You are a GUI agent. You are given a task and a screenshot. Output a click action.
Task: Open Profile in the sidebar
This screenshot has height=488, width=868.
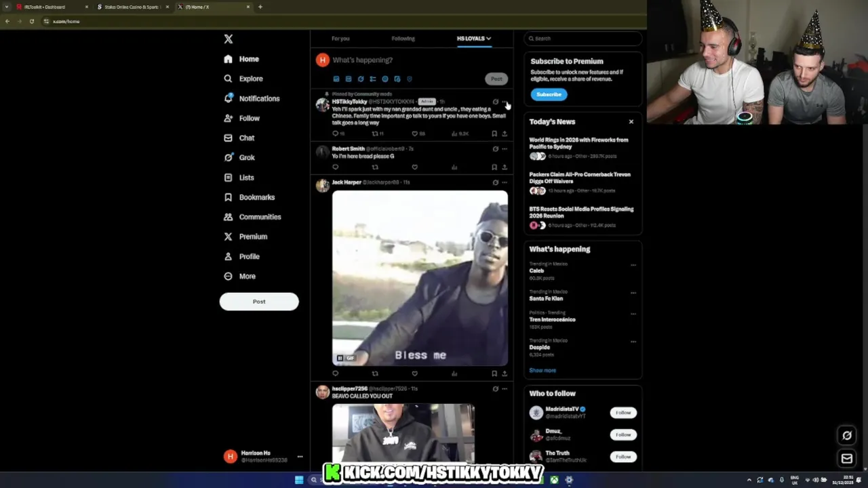click(241, 256)
